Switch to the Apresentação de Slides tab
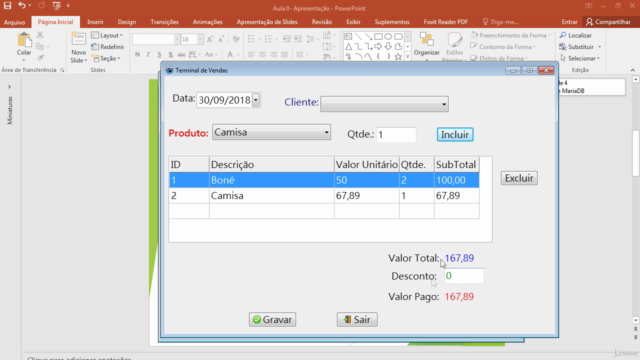Screen dimensions: 640x360 click(x=267, y=22)
